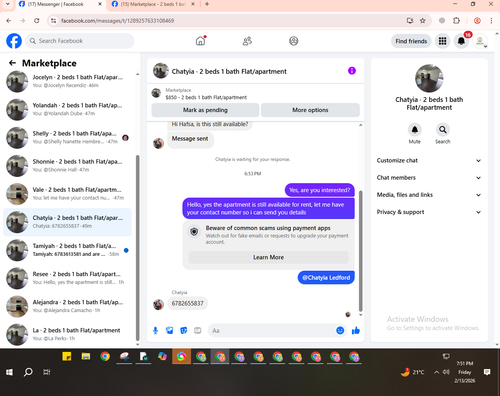The width and height of the screenshot is (500, 396).
Task: Choose a sticker icon
Action: pos(184,330)
